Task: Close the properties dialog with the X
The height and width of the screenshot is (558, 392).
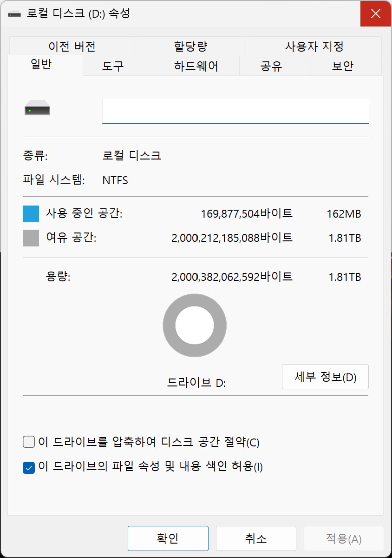Action: pyautogui.click(x=376, y=13)
